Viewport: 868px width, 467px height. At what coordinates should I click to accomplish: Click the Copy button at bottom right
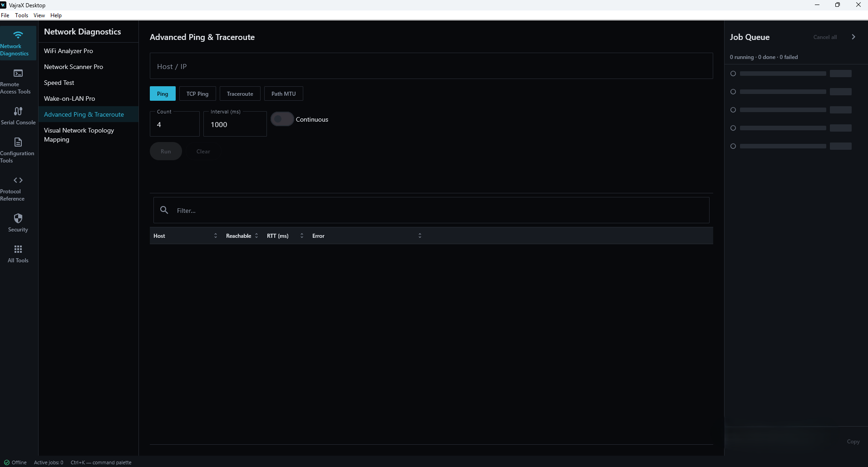pos(853,441)
